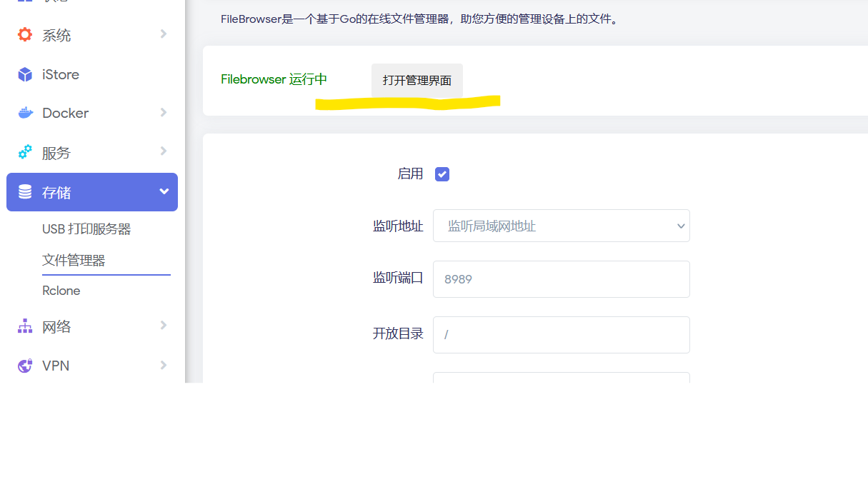Viewport: 868px width, 482px height.
Task: Click the 启用 label
Action: 410,174
